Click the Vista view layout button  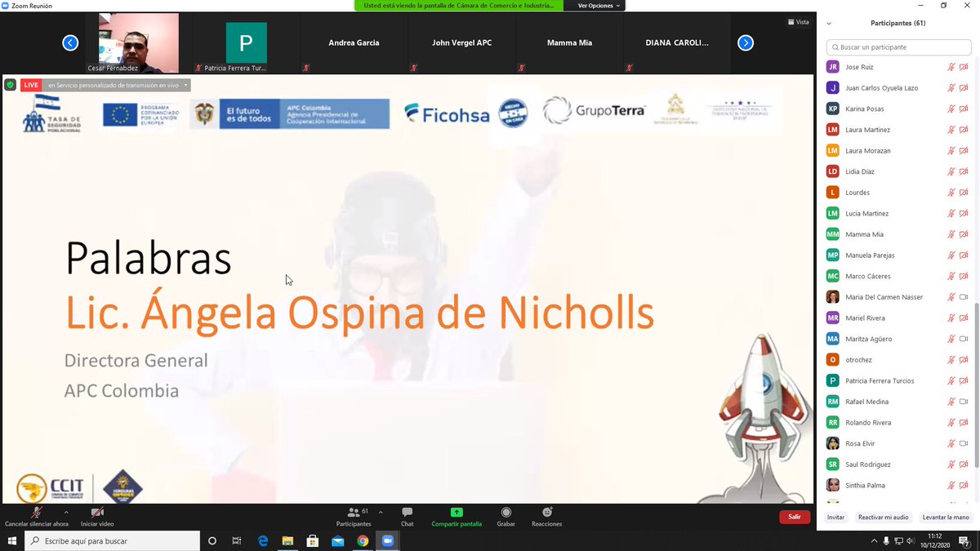click(798, 22)
